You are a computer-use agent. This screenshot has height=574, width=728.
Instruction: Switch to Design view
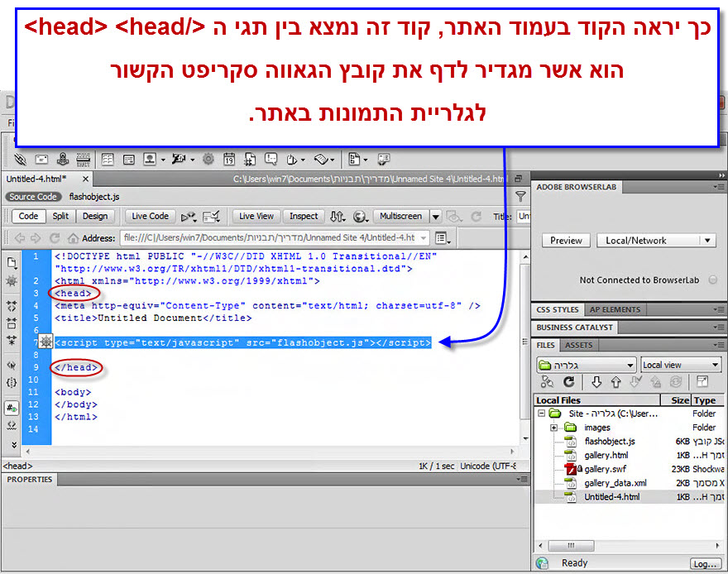coord(95,216)
